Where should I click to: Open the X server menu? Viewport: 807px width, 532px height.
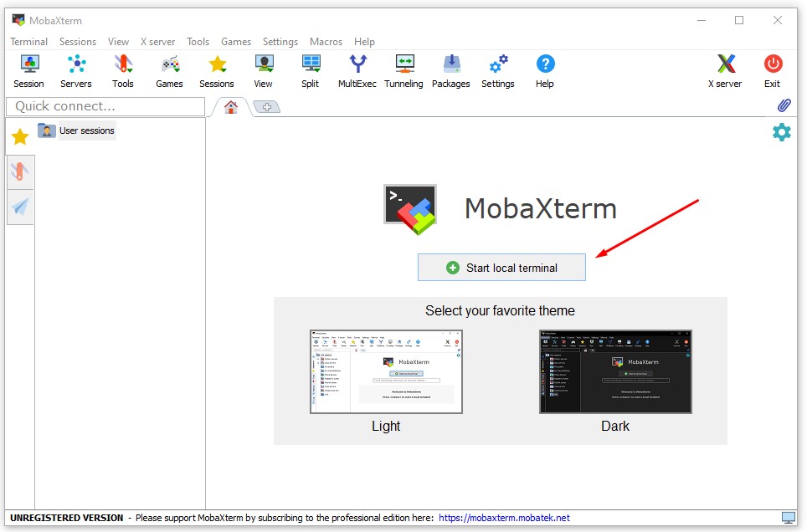(x=158, y=42)
